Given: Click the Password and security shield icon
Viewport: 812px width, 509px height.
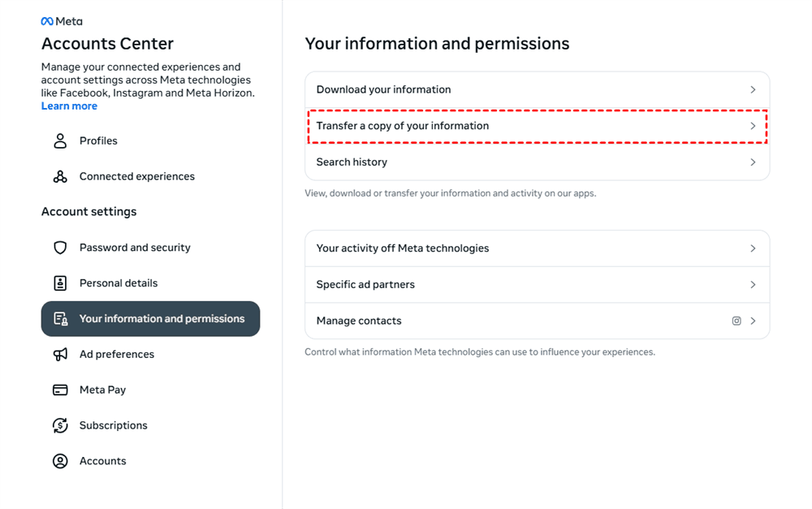Looking at the screenshot, I should [x=60, y=248].
